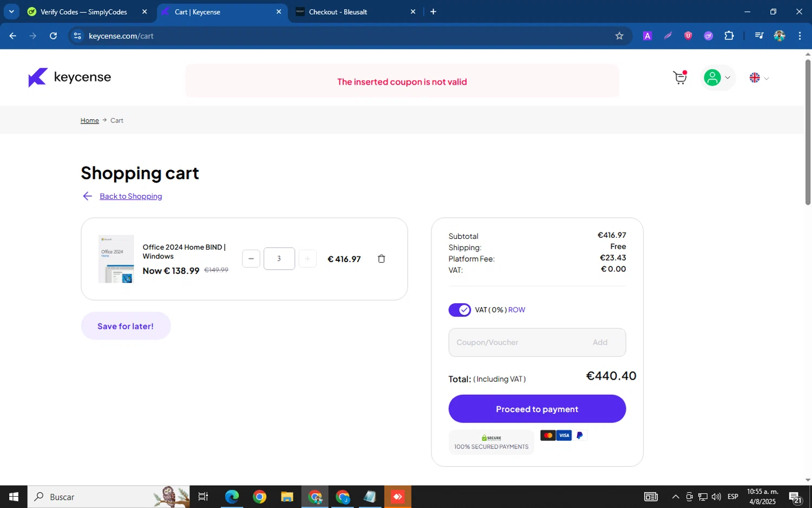Close the Verify Codes tab
The height and width of the screenshot is (508, 812).
145,12
